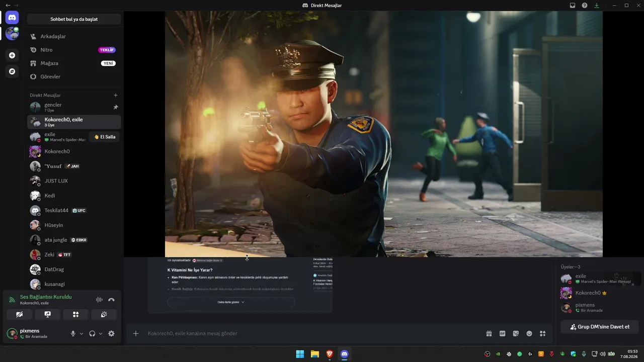
Task: Open the Help question mark icon
Action: pos(585,5)
